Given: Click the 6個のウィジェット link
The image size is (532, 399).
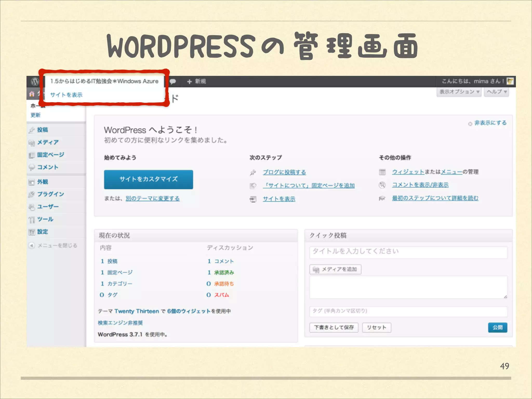Looking at the screenshot, I should 189,311.
